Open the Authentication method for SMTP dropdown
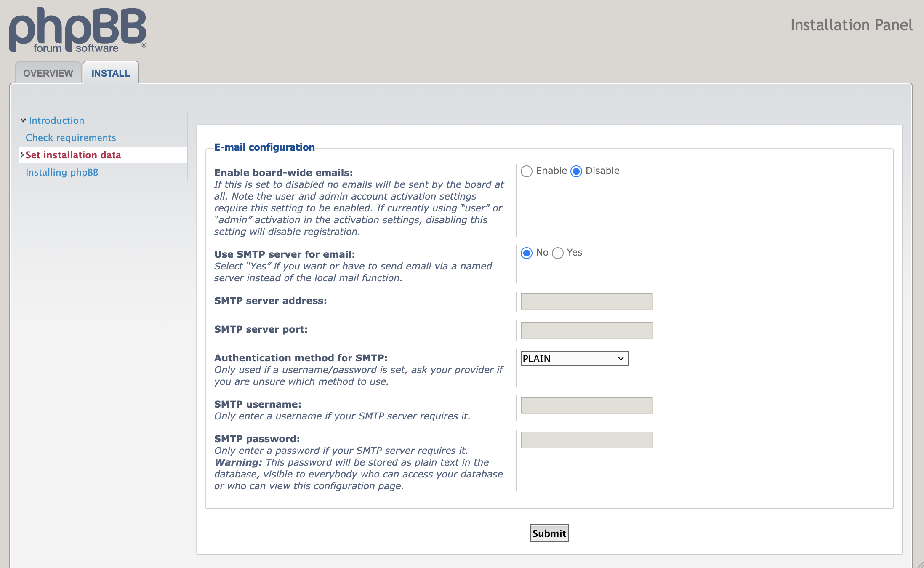The width and height of the screenshot is (924, 568). [x=574, y=358]
